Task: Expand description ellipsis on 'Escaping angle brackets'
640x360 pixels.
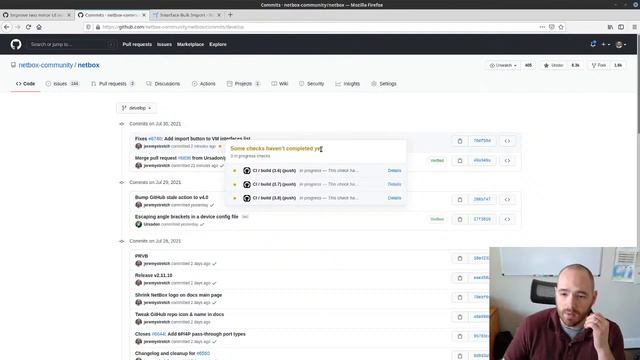Action: (245, 217)
